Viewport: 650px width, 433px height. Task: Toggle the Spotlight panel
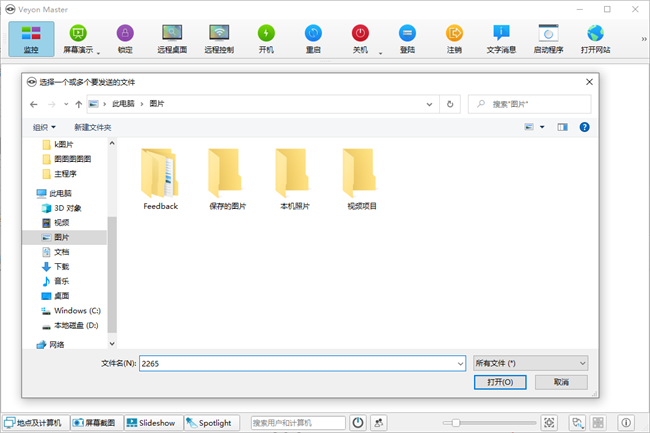coord(211,423)
